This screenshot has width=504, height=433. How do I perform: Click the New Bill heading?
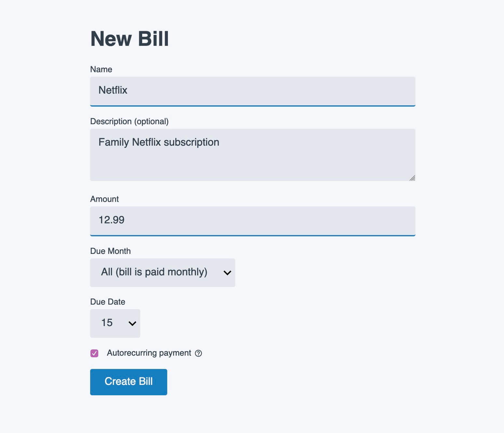(x=129, y=39)
